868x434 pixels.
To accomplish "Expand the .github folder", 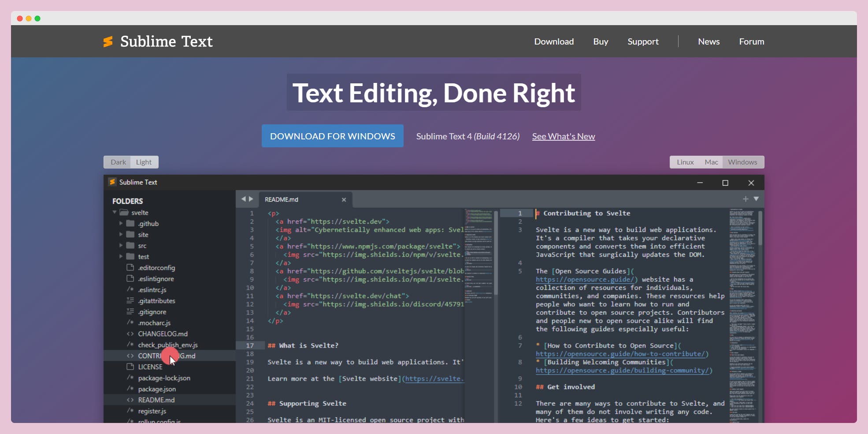I will point(121,223).
